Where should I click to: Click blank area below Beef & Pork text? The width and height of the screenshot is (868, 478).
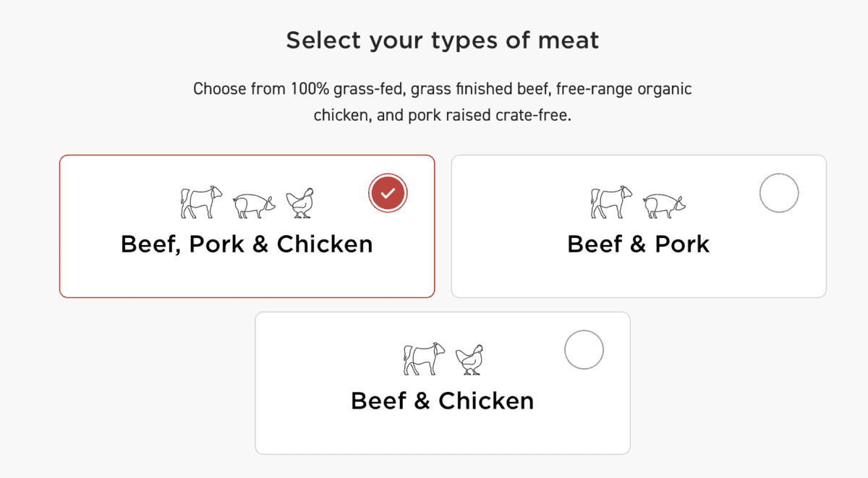coord(639,277)
